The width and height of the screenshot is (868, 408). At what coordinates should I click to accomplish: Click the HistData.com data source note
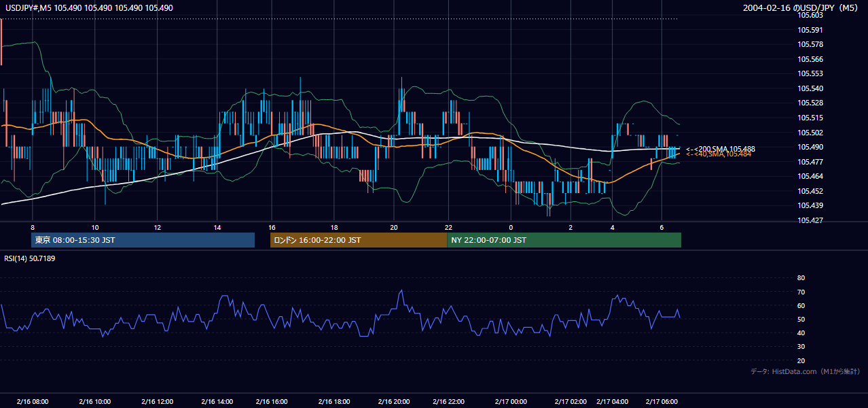(805, 371)
